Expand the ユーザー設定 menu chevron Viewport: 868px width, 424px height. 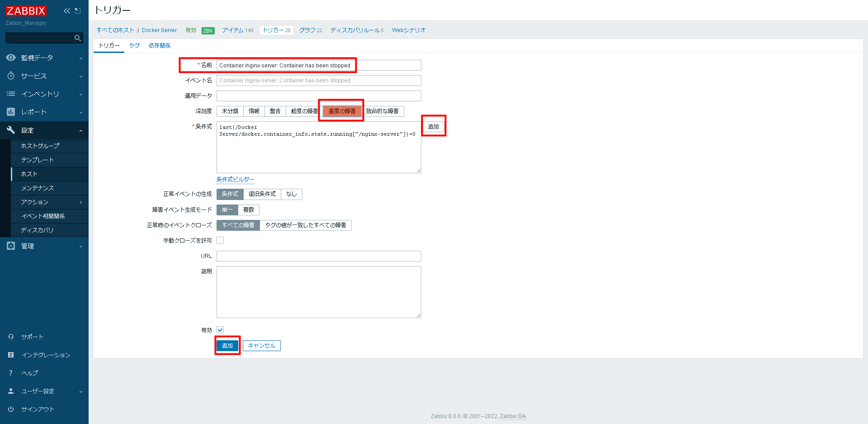pyautogui.click(x=81, y=391)
